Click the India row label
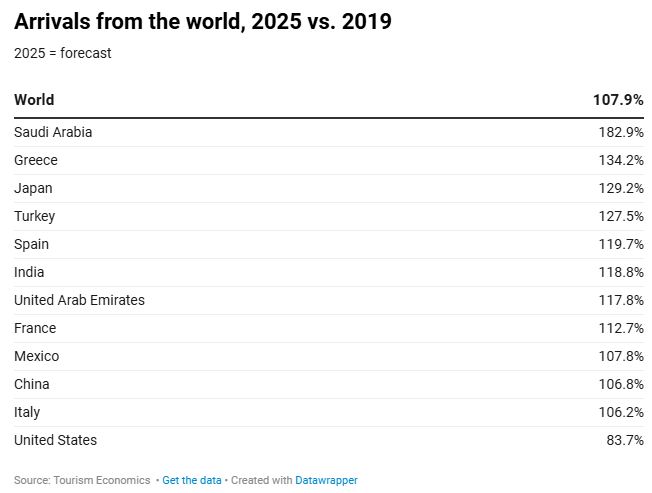This screenshot has width=652, height=493. (x=29, y=272)
